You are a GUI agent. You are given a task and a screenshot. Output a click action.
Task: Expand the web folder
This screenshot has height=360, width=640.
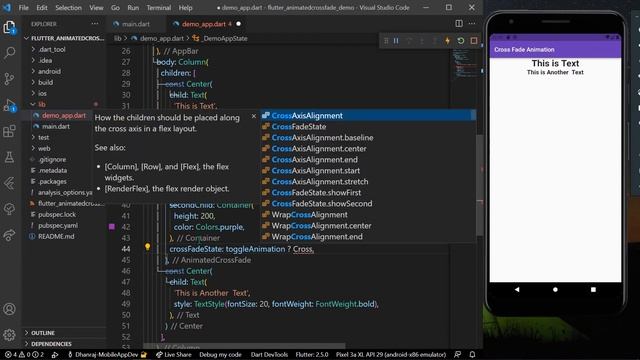(44, 149)
